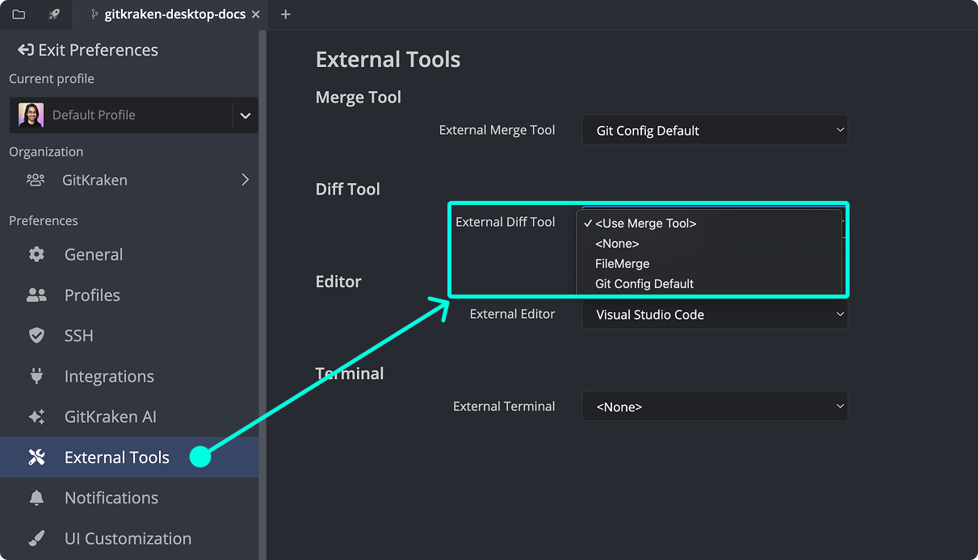Open the External Editor dropdown
Screen dimensions: 978x560
point(714,315)
